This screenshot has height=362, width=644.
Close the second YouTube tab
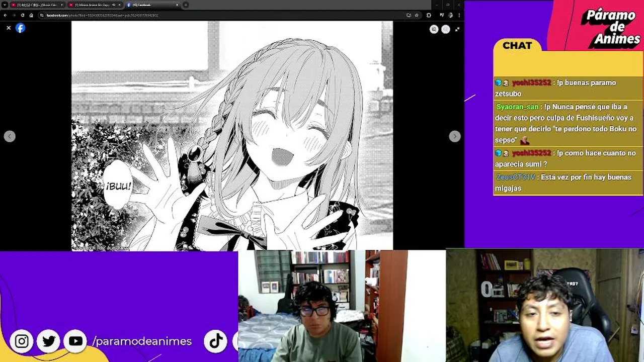pyautogui.click(x=119, y=5)
